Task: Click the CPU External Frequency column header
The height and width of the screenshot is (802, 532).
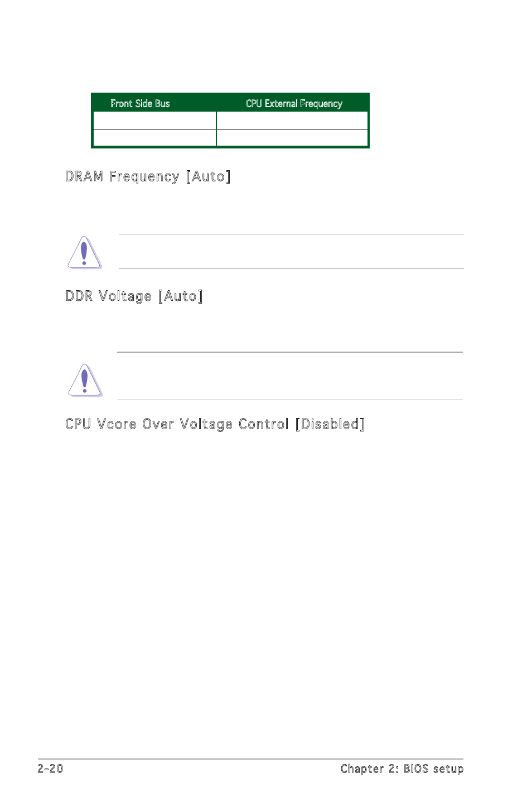Action: point(294,104)
